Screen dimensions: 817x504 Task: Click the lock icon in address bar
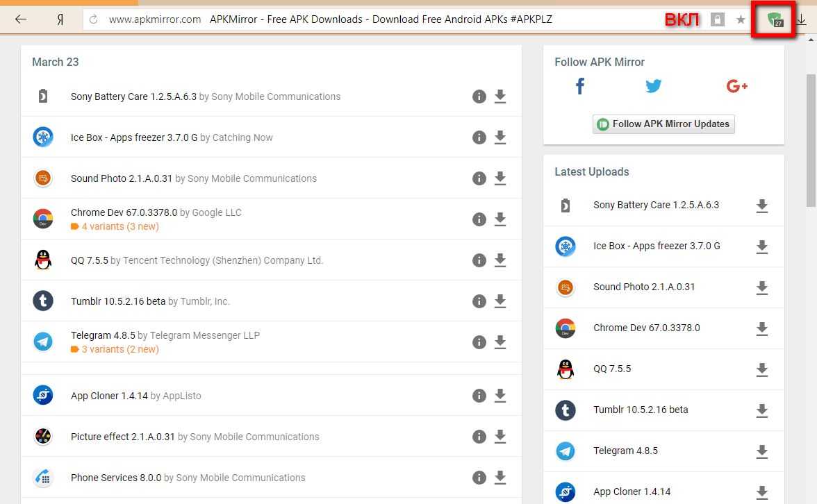click(717, 20)
